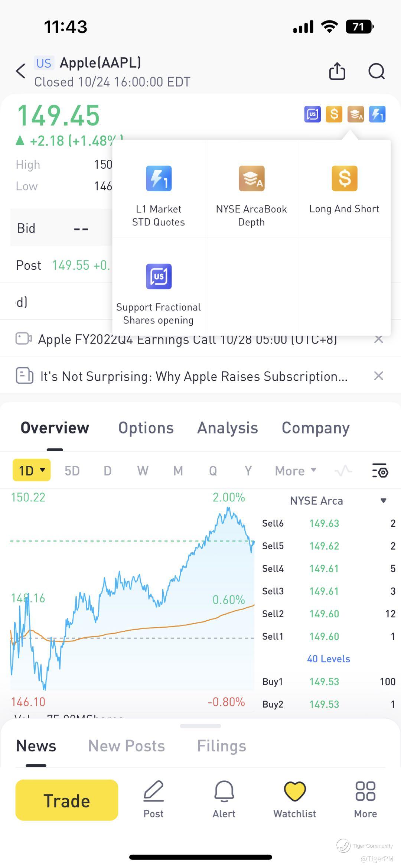Tap the share icon
This screenshot has width=401, height=868.
[337, 71]
